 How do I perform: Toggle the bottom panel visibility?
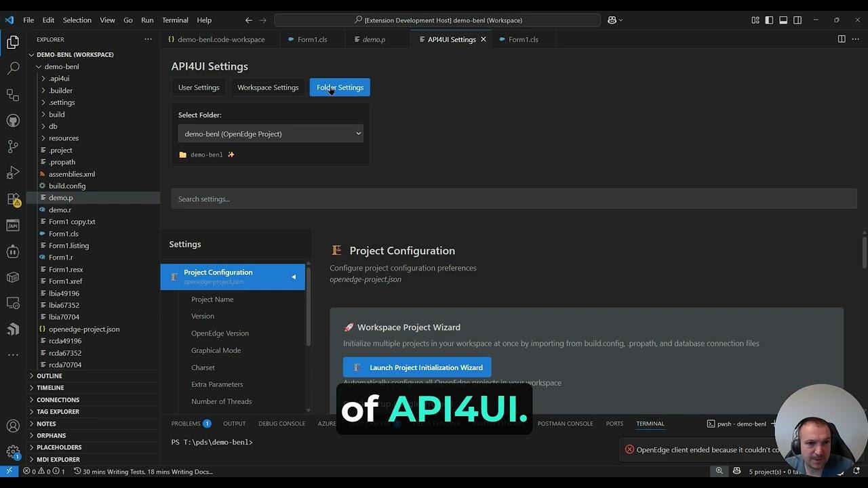(783, 20)
